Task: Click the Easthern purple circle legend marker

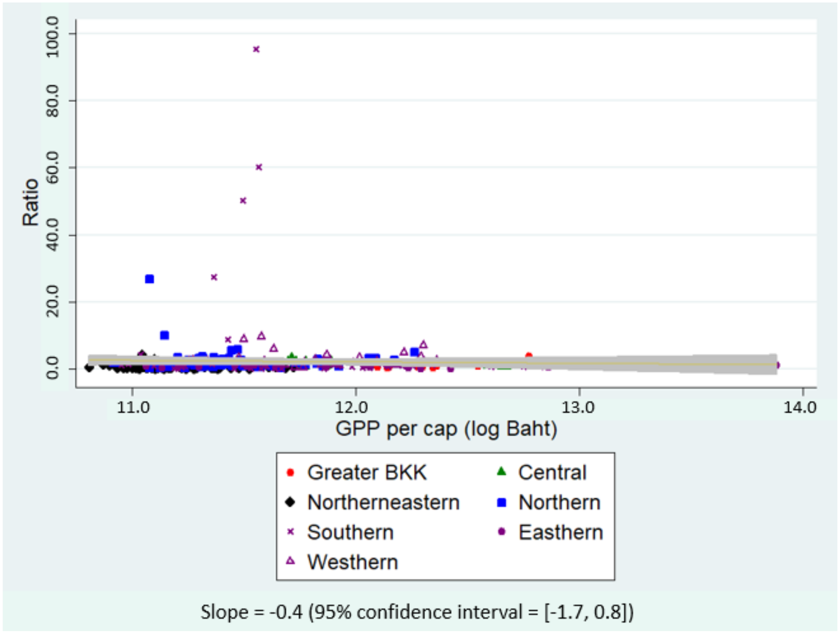Action: (502, 532)
